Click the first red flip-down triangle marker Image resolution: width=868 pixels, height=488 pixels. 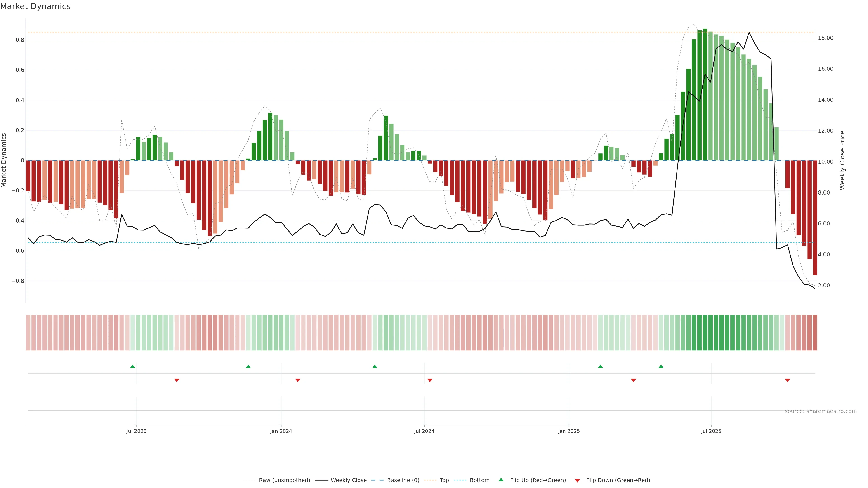(x=177, y=380)
